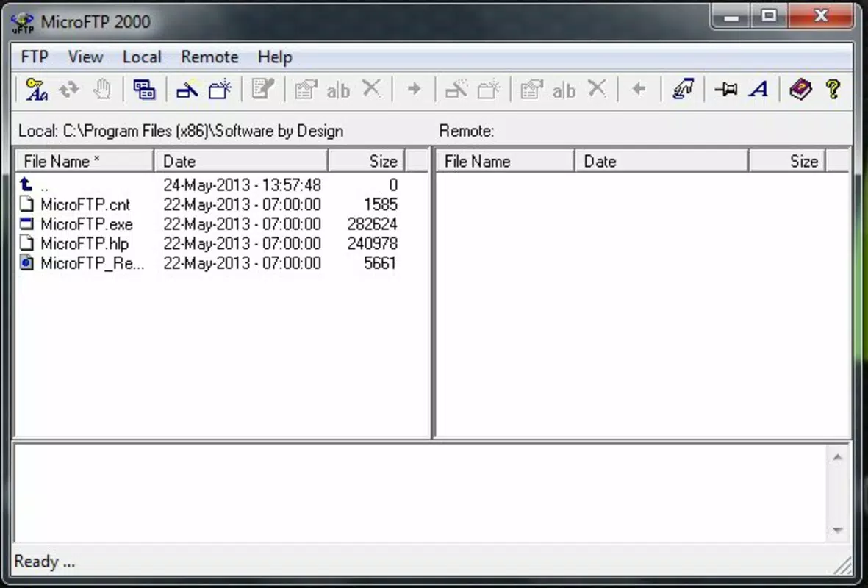Open the Local menu
The height and width of the screenshot is (588, 868).
(142, 57)
